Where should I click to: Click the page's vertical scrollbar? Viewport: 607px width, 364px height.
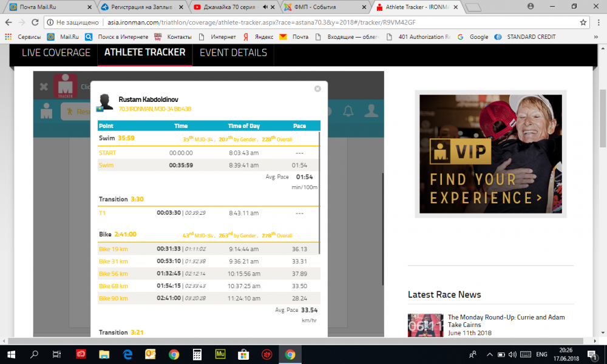[x=602, y=121]
